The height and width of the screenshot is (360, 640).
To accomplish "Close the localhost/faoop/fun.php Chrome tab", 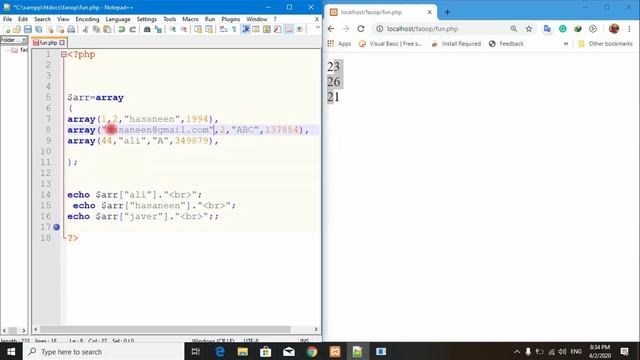I will coord(429,12).
